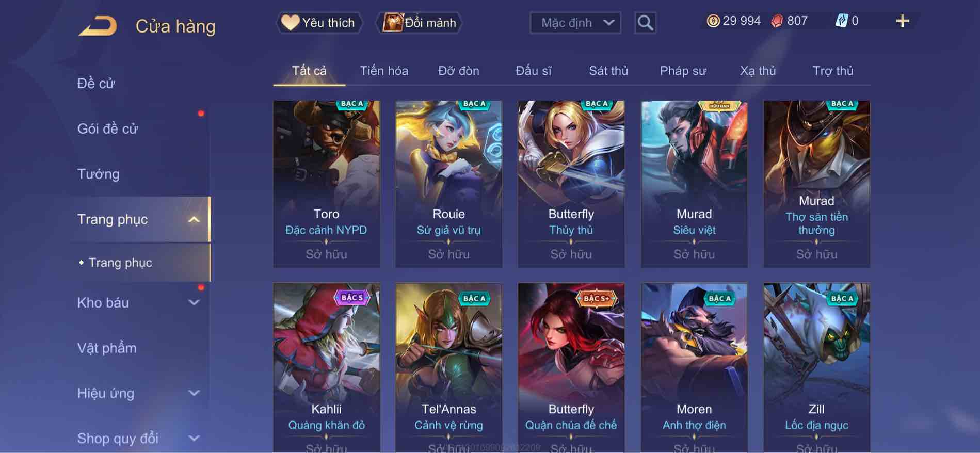
Task: Open Gói đề cử in sidebar
Action: click(x=107, y=128)
